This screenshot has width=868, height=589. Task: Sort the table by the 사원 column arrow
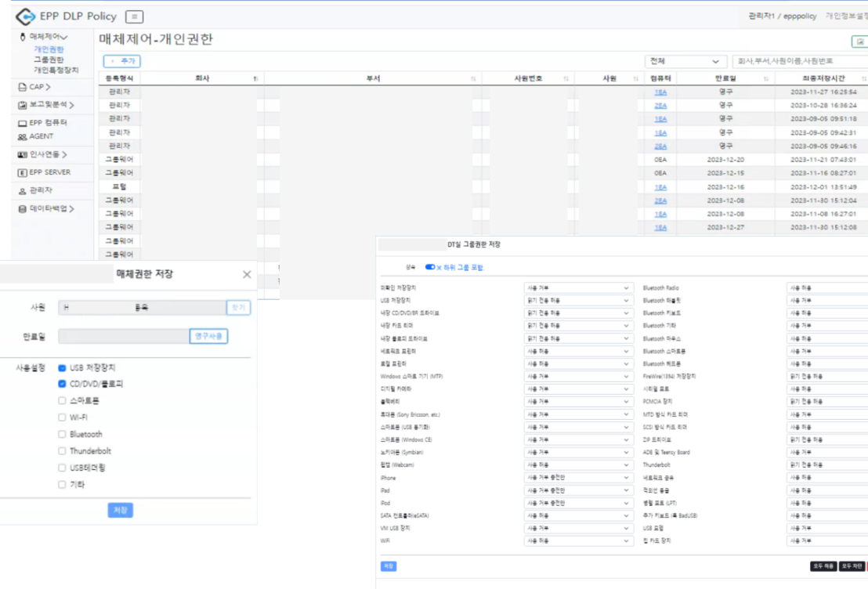pyautogui.click(x=635, y=78)
